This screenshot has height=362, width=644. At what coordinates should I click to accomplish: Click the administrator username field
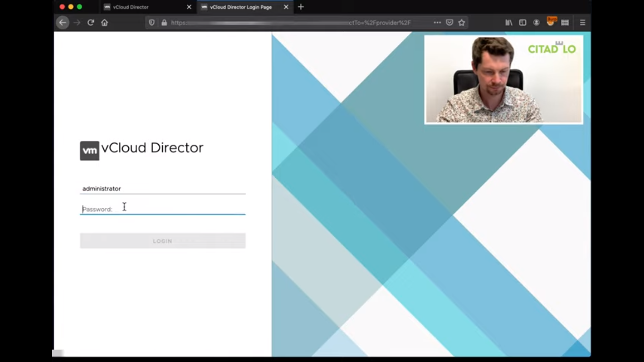point(163,189)
